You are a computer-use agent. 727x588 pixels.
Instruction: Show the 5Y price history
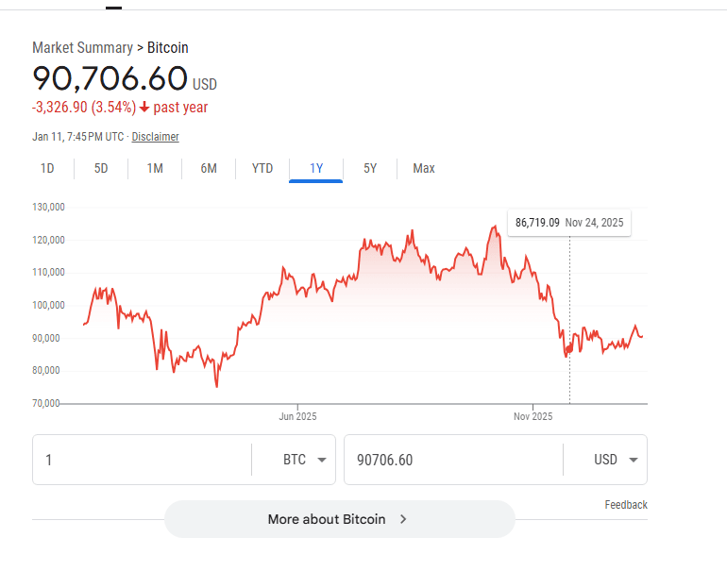tap(370, 169)
